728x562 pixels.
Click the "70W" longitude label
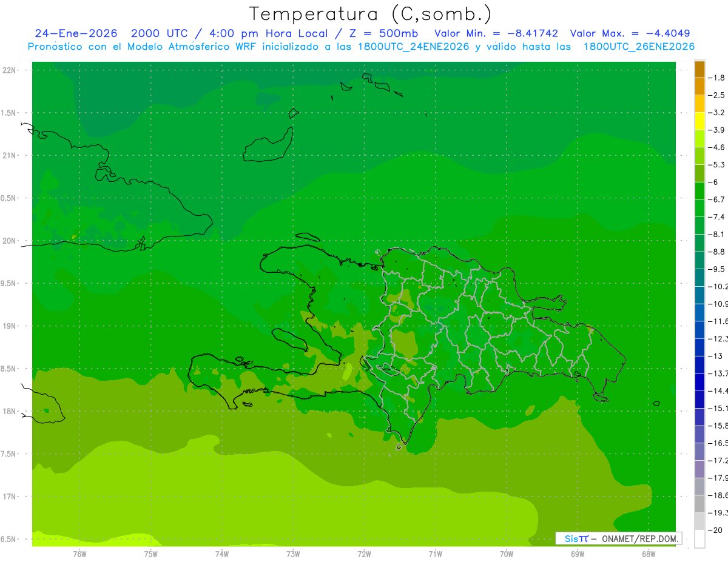(x=507, y=554)
